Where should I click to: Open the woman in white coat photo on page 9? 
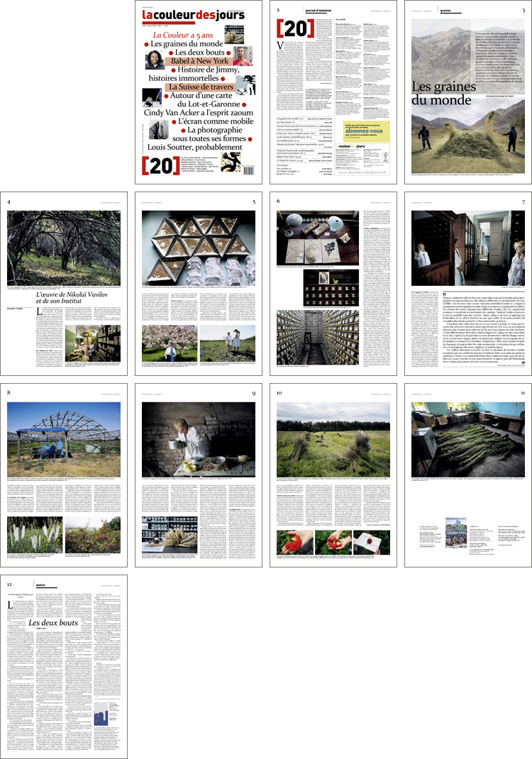199,440
